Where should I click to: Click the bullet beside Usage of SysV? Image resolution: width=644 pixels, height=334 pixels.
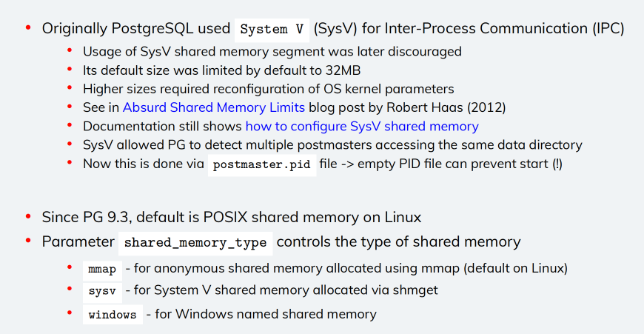pos(70,50)
